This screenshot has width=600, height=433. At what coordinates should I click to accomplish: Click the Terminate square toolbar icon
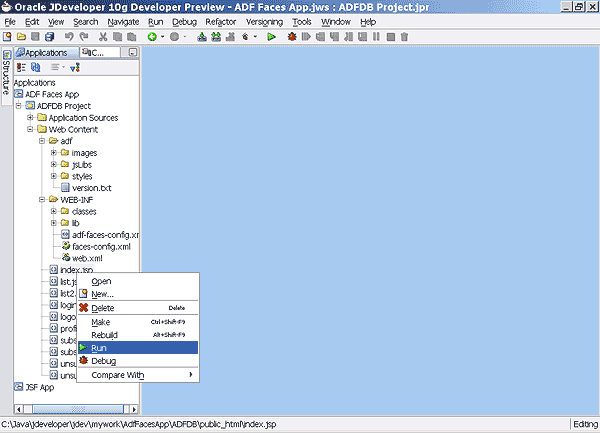[x=391, y=37]
